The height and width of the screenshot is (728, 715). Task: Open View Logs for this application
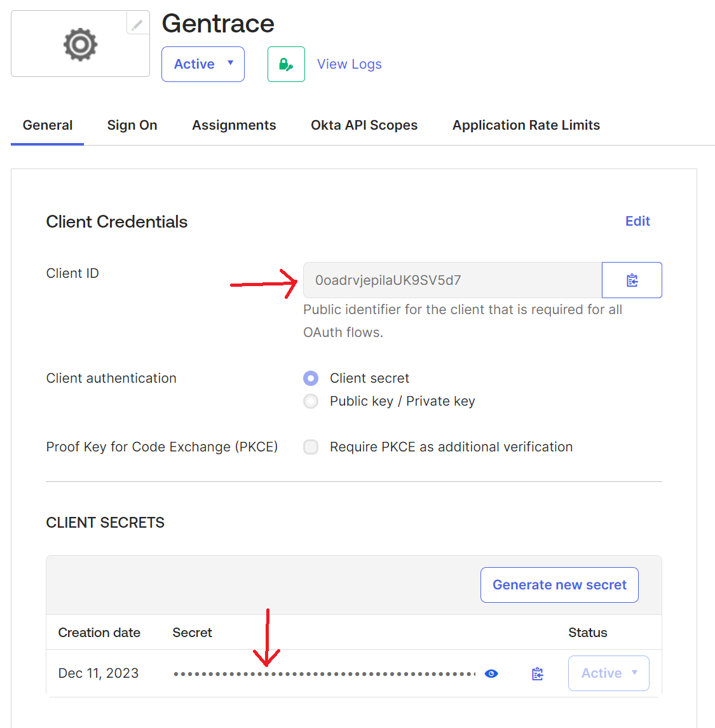coord(349,64)
